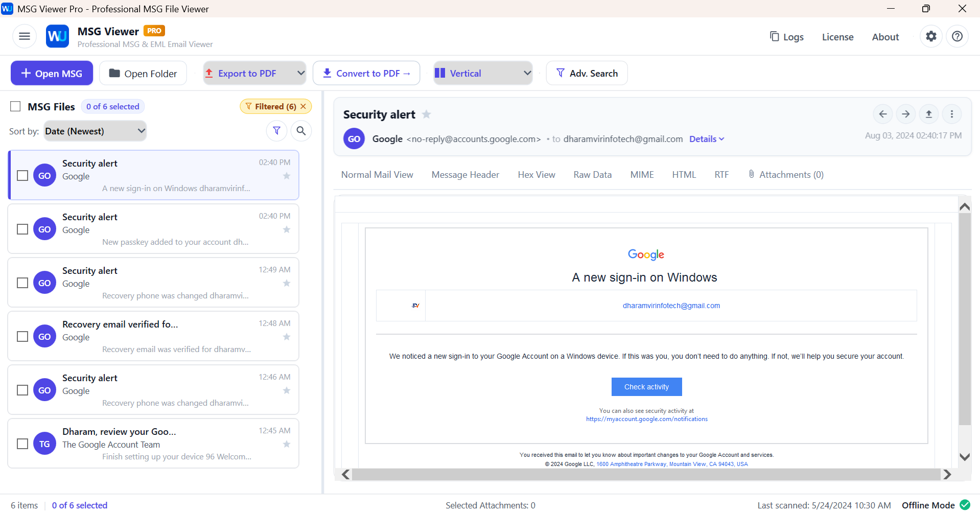Click the upload/export arrow icon in message header

click(929, 114)
